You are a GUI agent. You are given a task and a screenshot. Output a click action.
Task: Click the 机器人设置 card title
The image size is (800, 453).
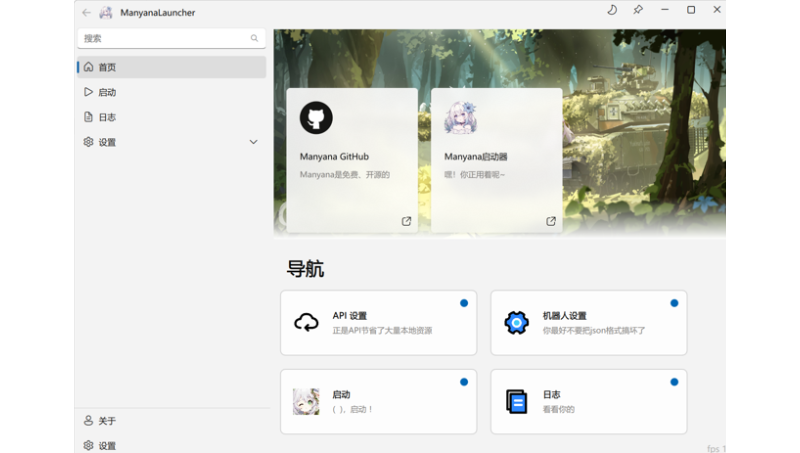[564, 316]
